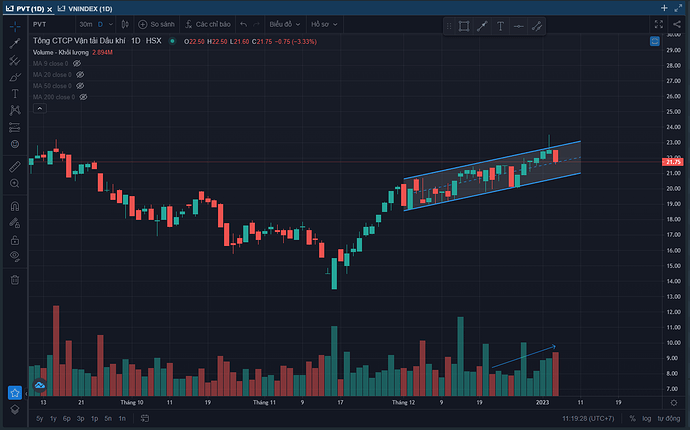Expand the Biểu đồ dropdown

pyautogui.click(x=284, y=24)
